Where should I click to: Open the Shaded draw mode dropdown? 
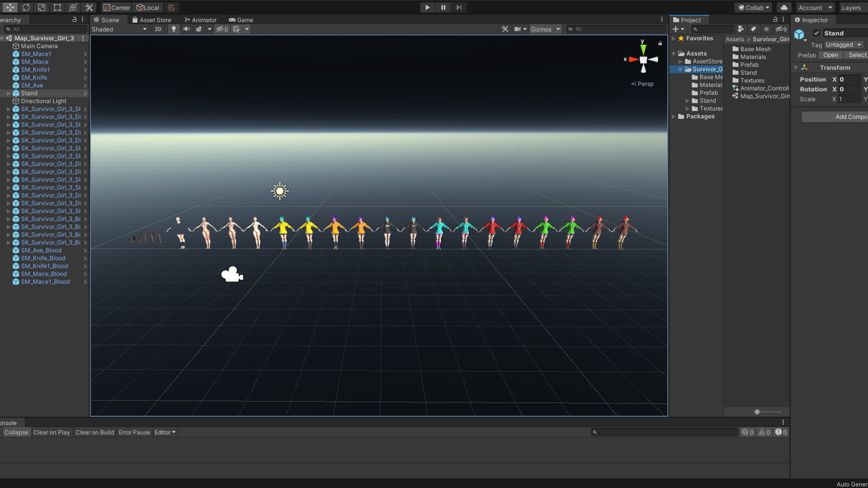pos(119,29)
